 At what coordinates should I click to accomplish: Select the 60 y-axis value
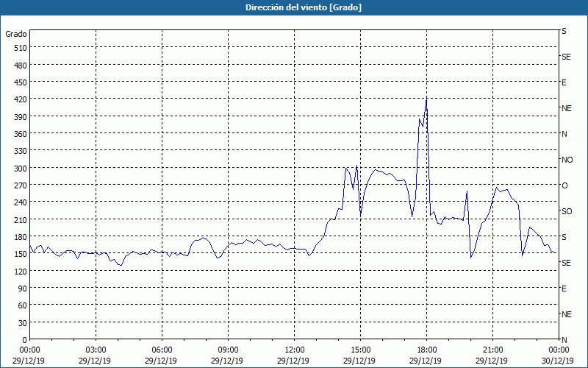coord(23,305)
